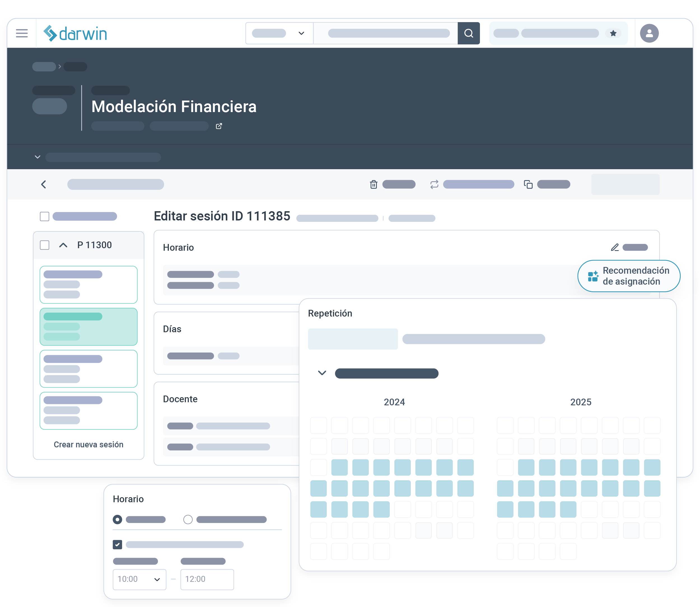
Task: Open the user profile avatar
Action: pos(649,33)
